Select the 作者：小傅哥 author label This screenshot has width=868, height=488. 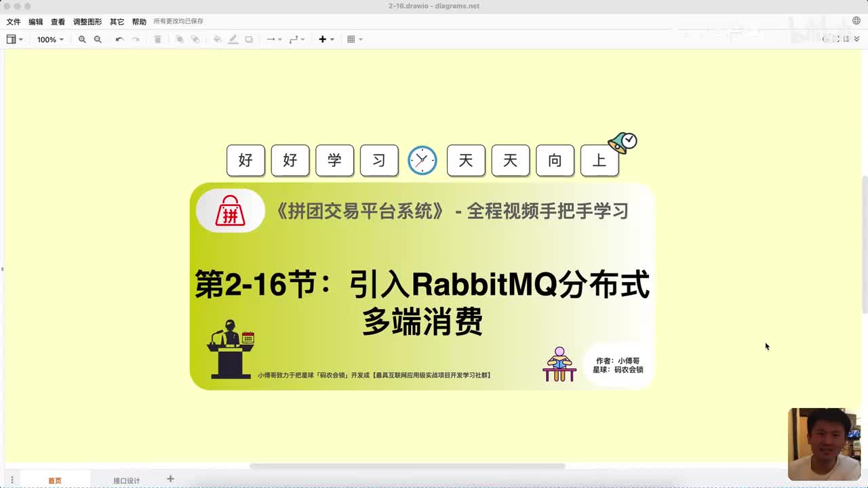[618, 361]
